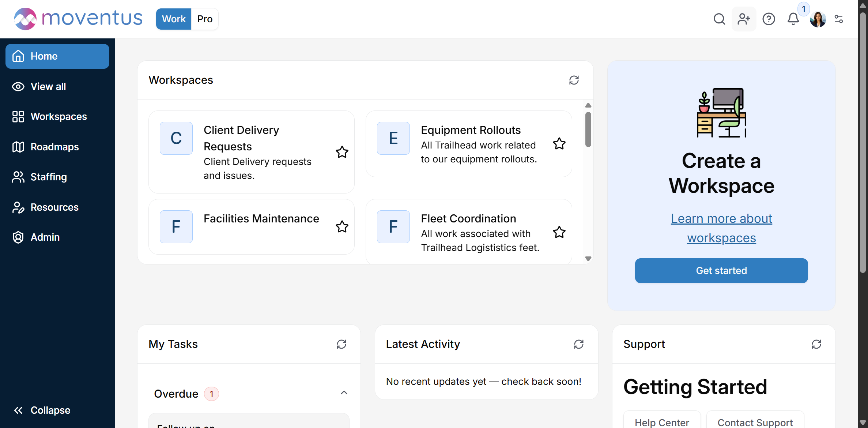The height and width of the screenshot is (428, 868).
Task: Open the notifications bell
Action: tap(793, 19)
